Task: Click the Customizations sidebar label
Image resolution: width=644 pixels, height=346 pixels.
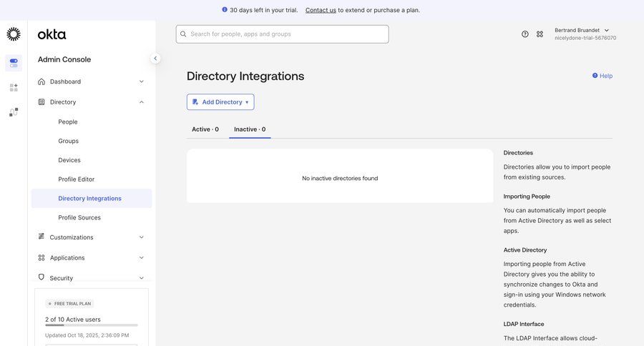Action: pyautogui.click(x=72, y=237)
